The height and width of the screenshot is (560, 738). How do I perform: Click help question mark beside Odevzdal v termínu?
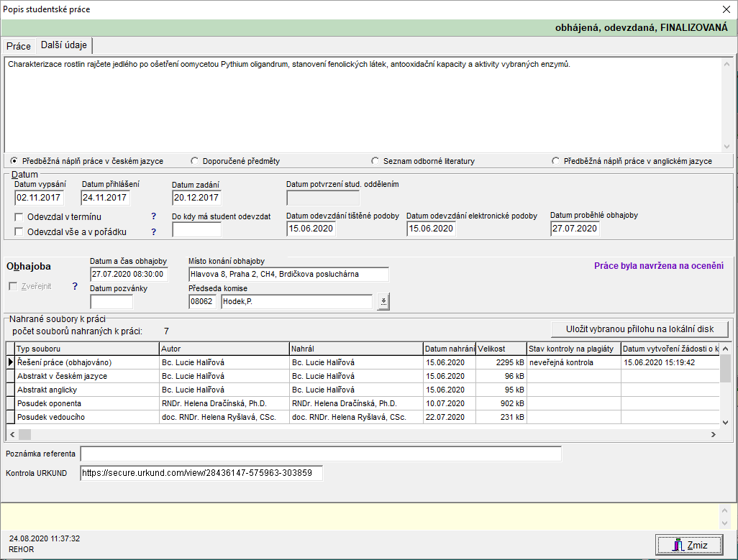153,216
